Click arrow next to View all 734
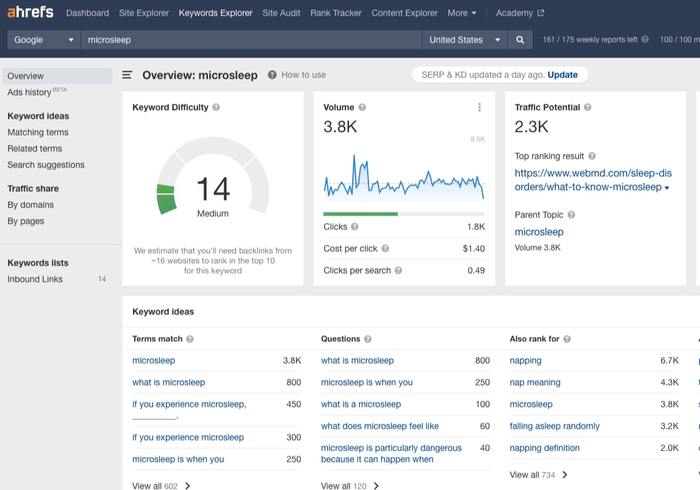Viewport: 700px width, 490px height. (x=565, y=475)
